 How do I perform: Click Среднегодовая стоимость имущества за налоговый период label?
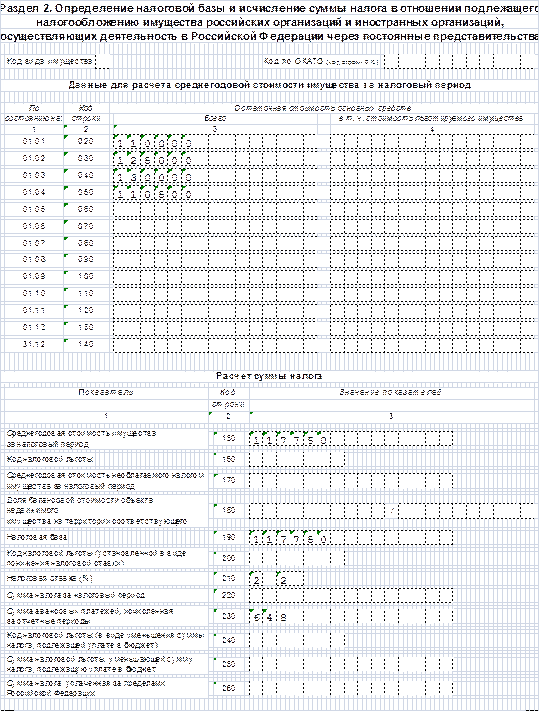(81, 439)
